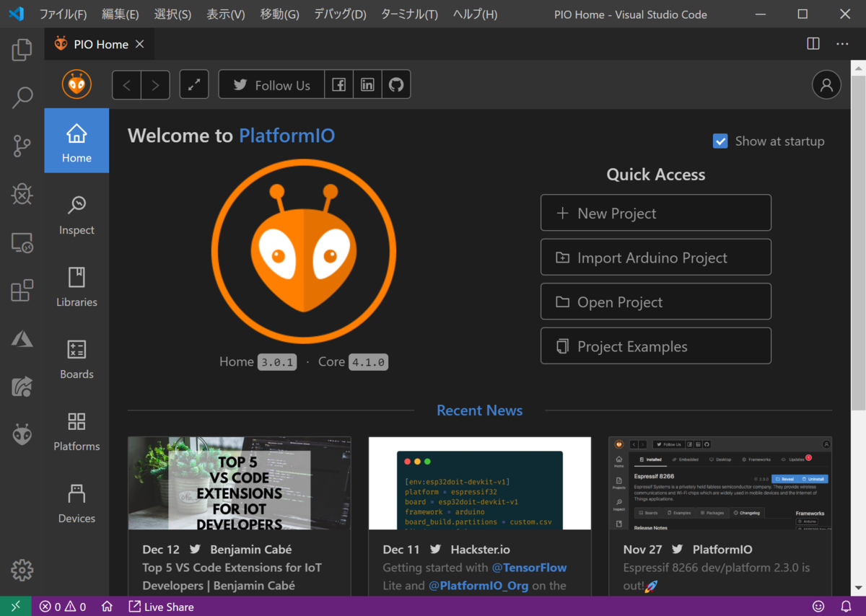Select the Inspect section in PIO sidebar
Image resolution: width=866 pixels, height=616 pixels.
point(76,216)
